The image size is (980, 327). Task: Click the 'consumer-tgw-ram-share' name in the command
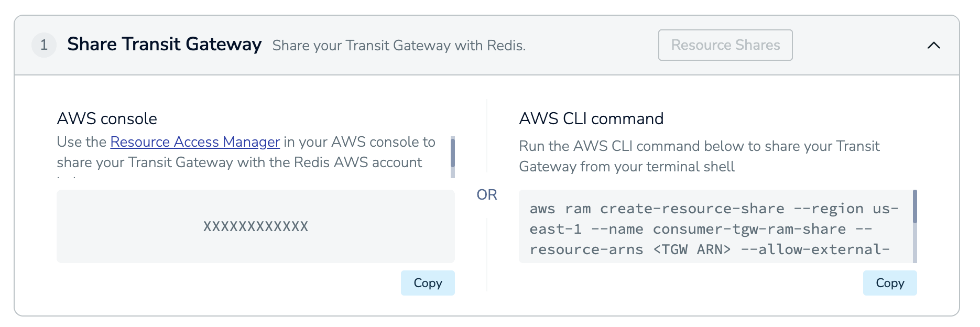tap(749, 229)
